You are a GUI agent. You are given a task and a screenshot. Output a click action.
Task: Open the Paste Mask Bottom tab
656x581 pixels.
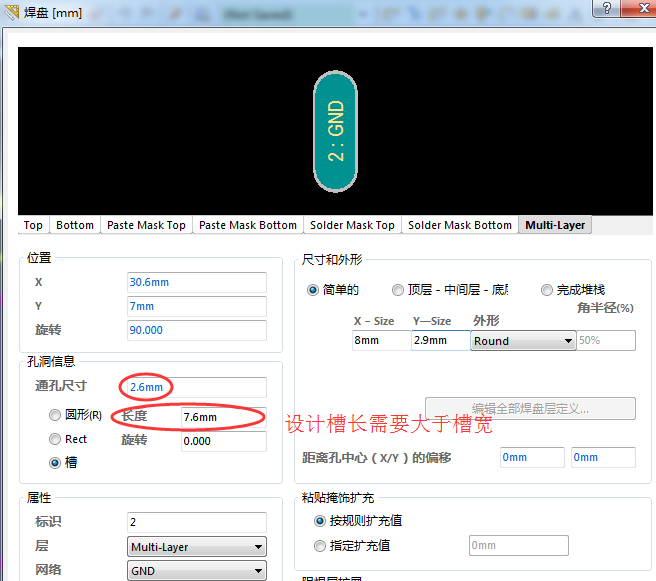pyautogui.click(x=248, y=225)
